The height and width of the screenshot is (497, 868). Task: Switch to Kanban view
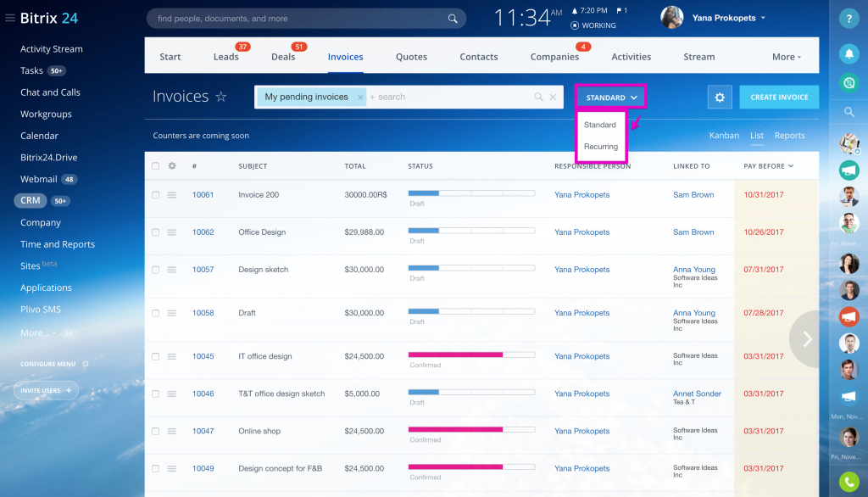point(724,136)
